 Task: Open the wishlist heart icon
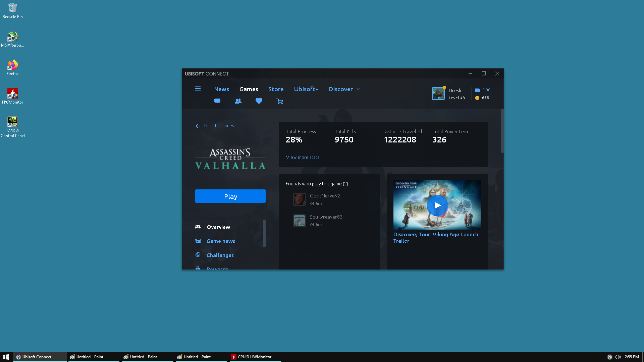tap(259, 101)
